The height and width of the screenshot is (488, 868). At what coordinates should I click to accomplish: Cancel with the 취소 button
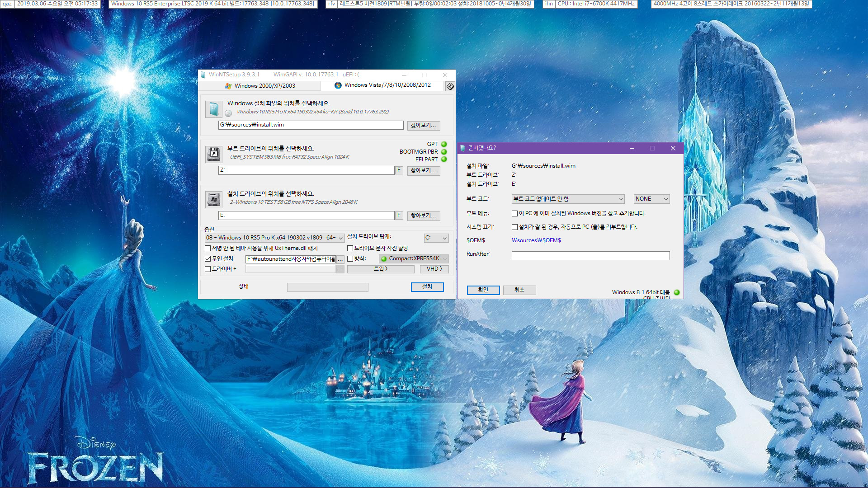click(x=519, y=290)
